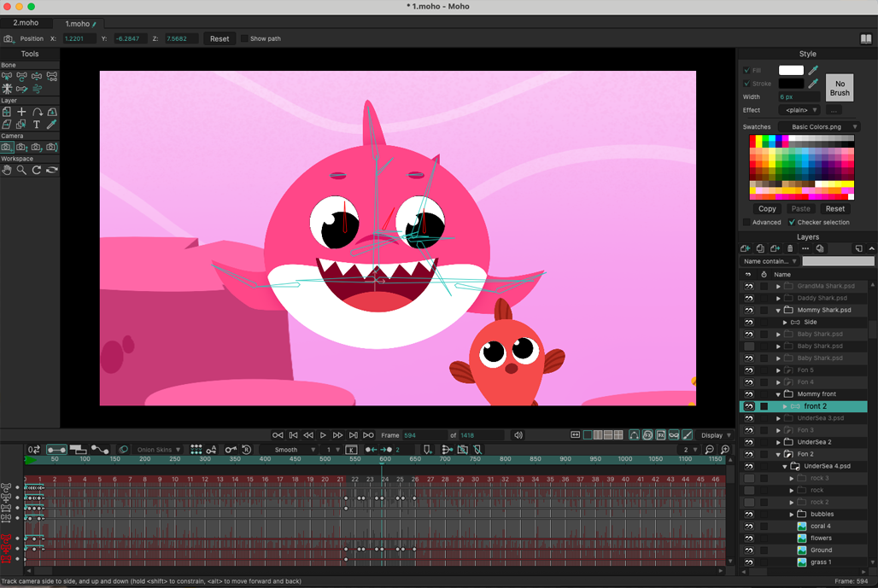Click the New Layer icon in Layers panel

(x=746, y=248)
